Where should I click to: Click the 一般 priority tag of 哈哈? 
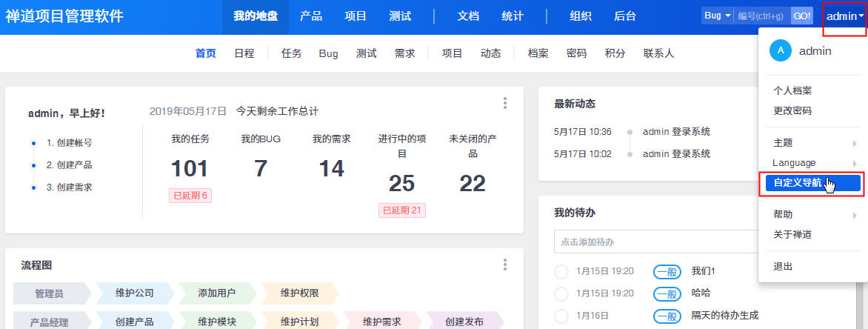[667, 293]
